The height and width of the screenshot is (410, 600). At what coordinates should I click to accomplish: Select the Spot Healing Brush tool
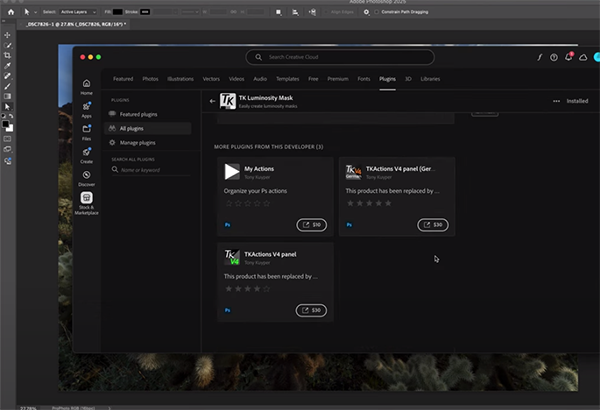point(7,76)
